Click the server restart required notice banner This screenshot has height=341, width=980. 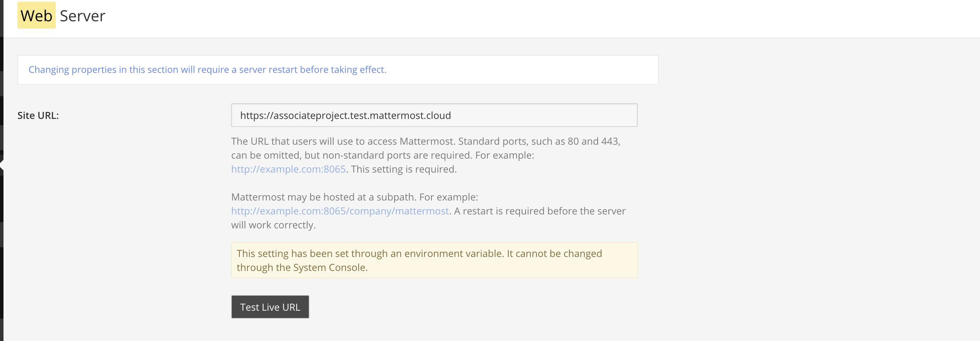pyautogui.click(x=338, y=70)
